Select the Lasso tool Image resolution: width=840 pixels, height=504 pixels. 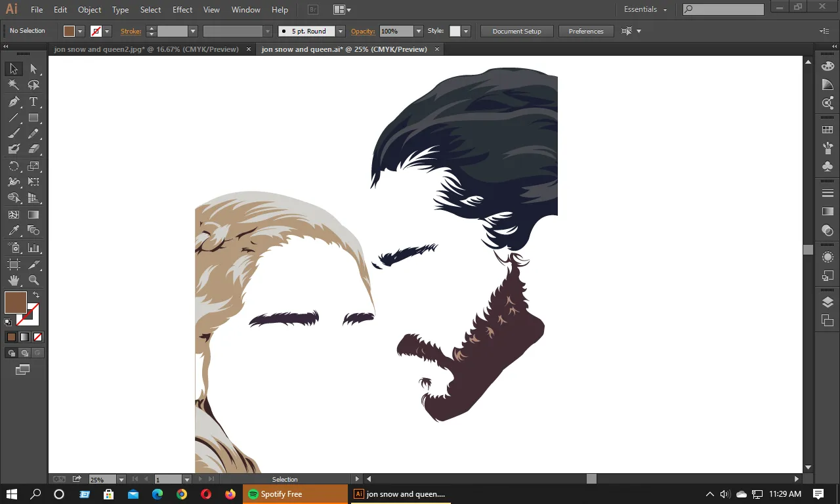33,85
